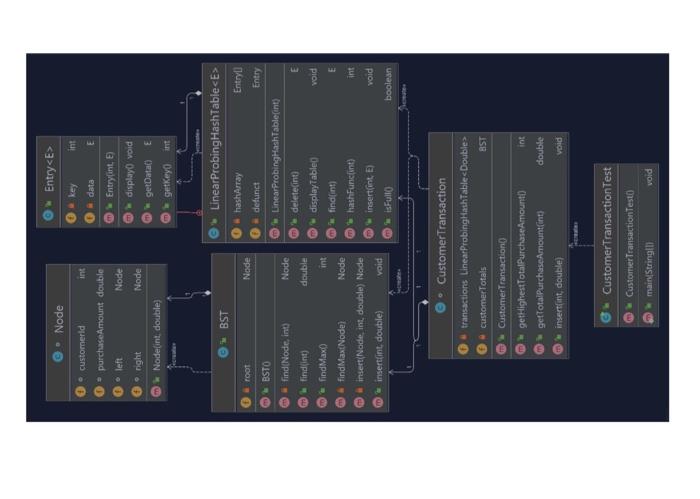This screenshot has width=700, height=499.
Task: Click the LinearProbingHashTable<E> class icon
Action: [214, 233]
